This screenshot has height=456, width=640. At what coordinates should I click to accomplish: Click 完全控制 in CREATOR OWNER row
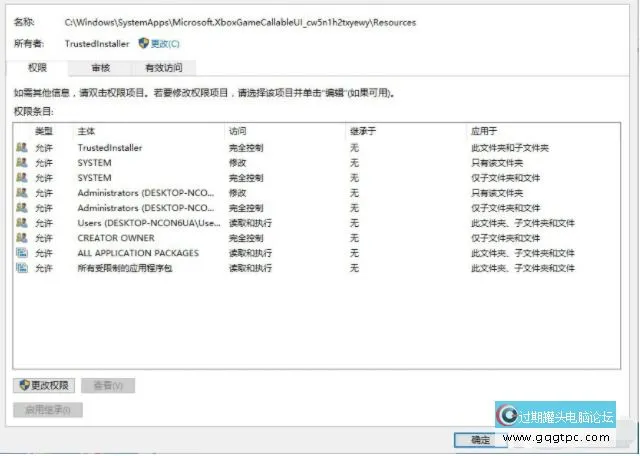click(x=246, y=238)
